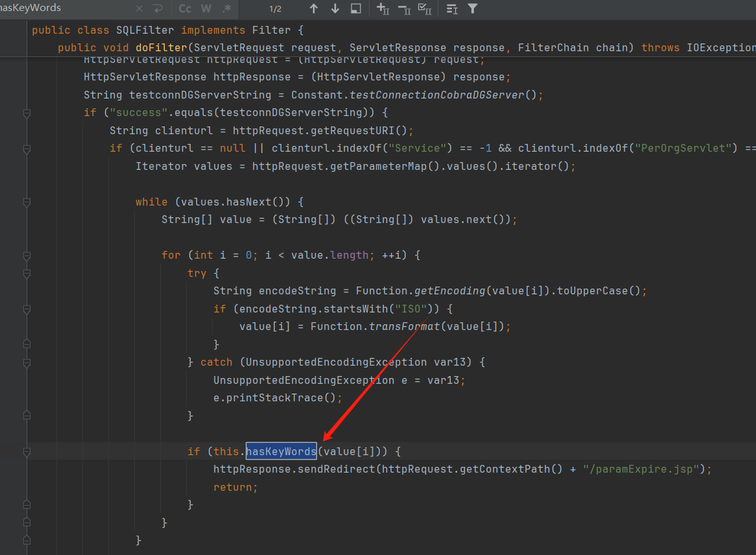Collapse the if this.hasKeyWords block
Screen dimensions: 756x555
coord(27,453)
